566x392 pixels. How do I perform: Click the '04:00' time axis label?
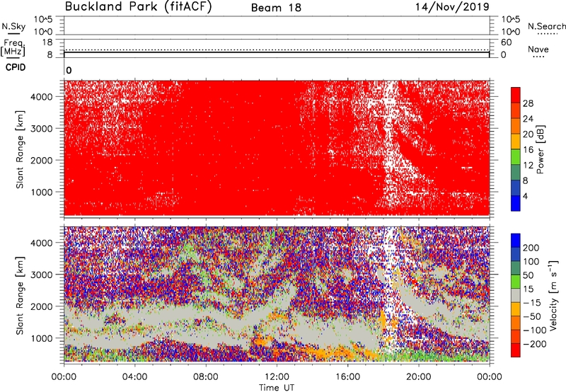pos(134,377)
